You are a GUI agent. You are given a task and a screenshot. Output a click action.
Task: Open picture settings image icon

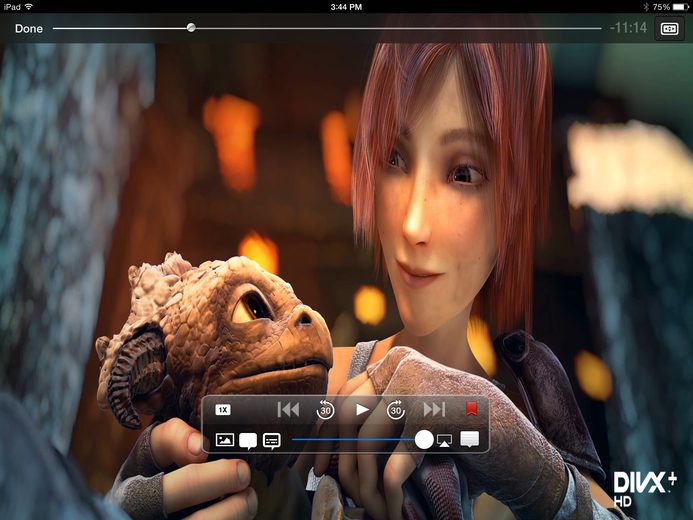click(225, 440)
